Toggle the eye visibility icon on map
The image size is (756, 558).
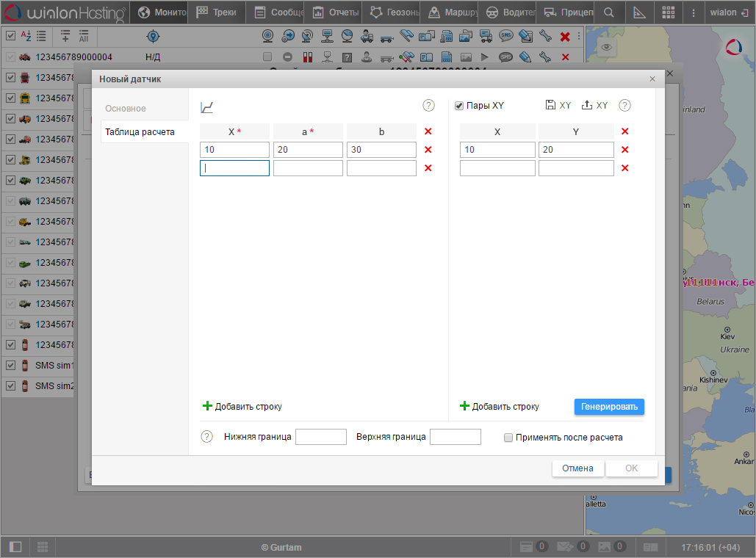pos(606,47)
